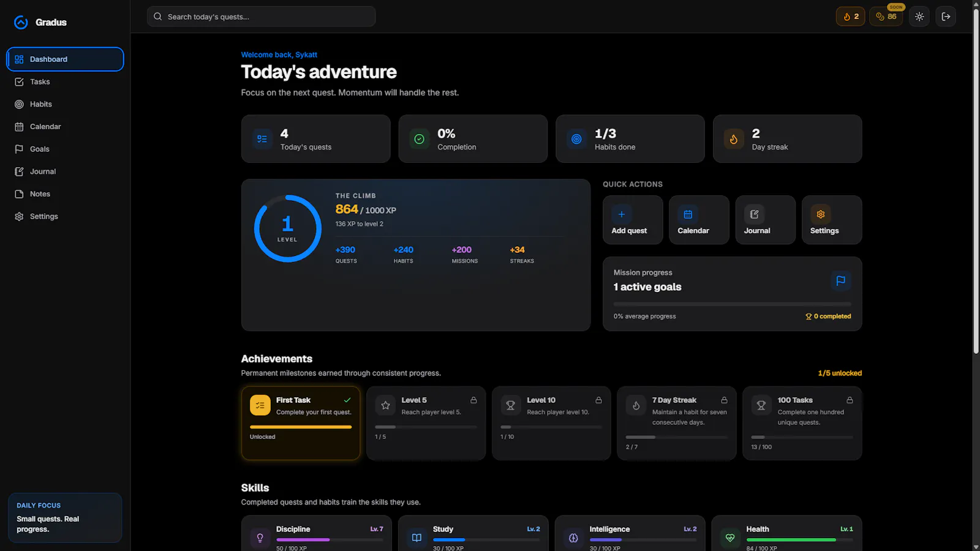Click the calendar icon in Quick Actions

click(688, 214)
